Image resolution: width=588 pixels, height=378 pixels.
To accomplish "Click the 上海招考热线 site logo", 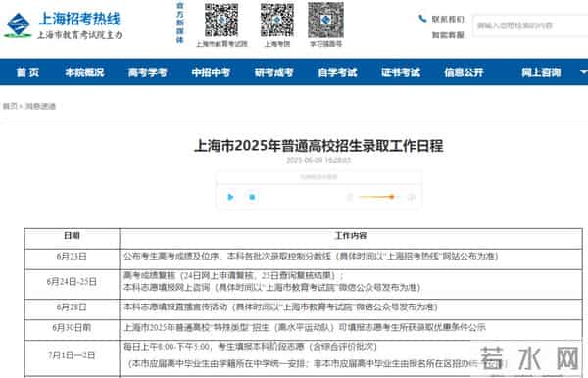I will tap(63, 24).
